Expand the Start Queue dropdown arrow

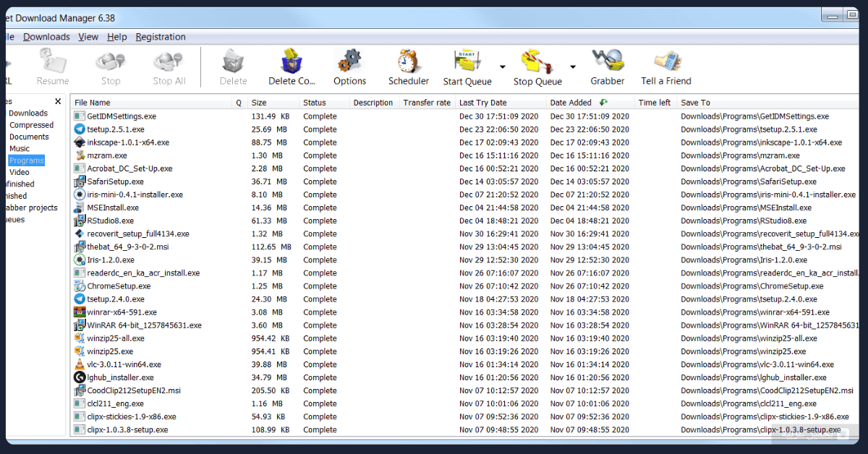pos(502,67)
